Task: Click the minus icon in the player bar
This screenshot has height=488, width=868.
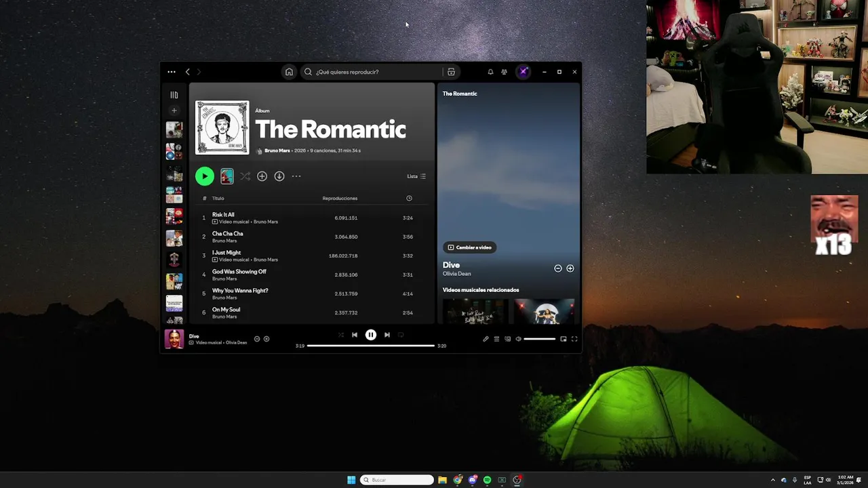Action: coord(257,339)
